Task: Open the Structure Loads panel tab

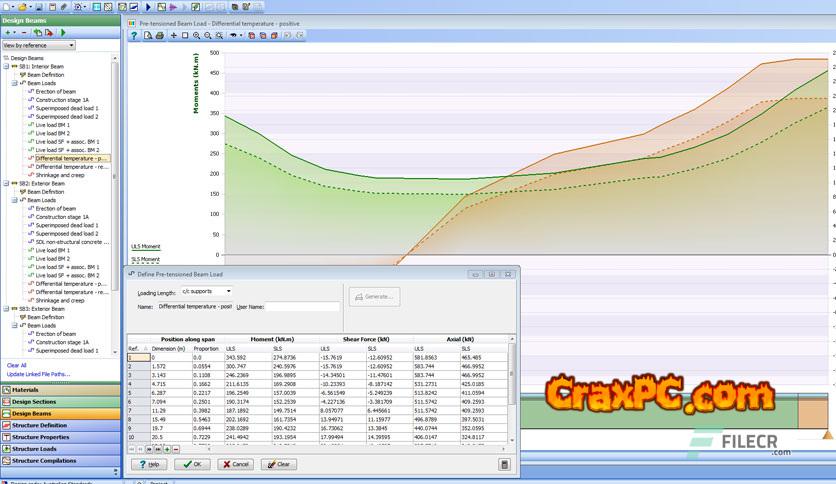Action: click(x=60, y=449)
